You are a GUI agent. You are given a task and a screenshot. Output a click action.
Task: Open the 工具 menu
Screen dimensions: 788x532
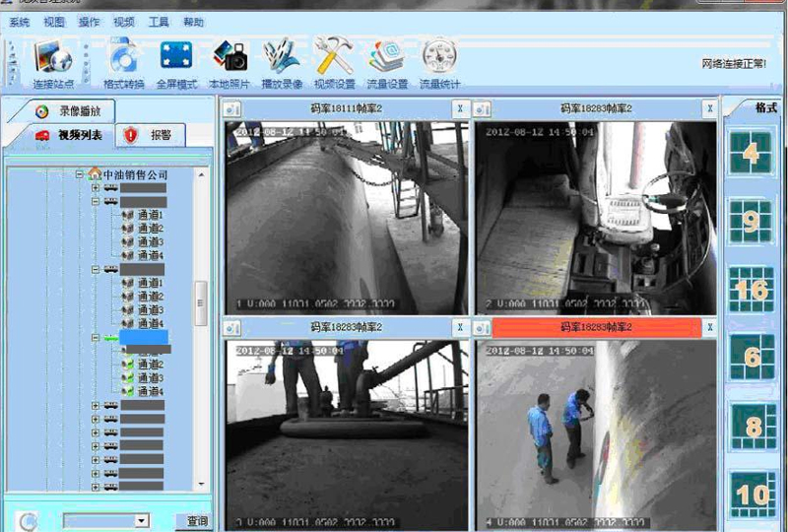pyautogui.click(x=159, y=22)
